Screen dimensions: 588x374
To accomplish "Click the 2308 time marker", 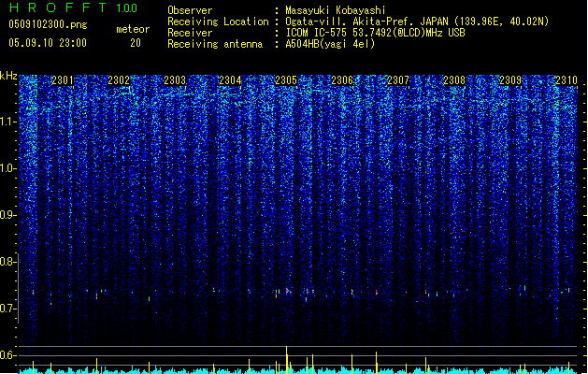I will [x=454, y=79].
